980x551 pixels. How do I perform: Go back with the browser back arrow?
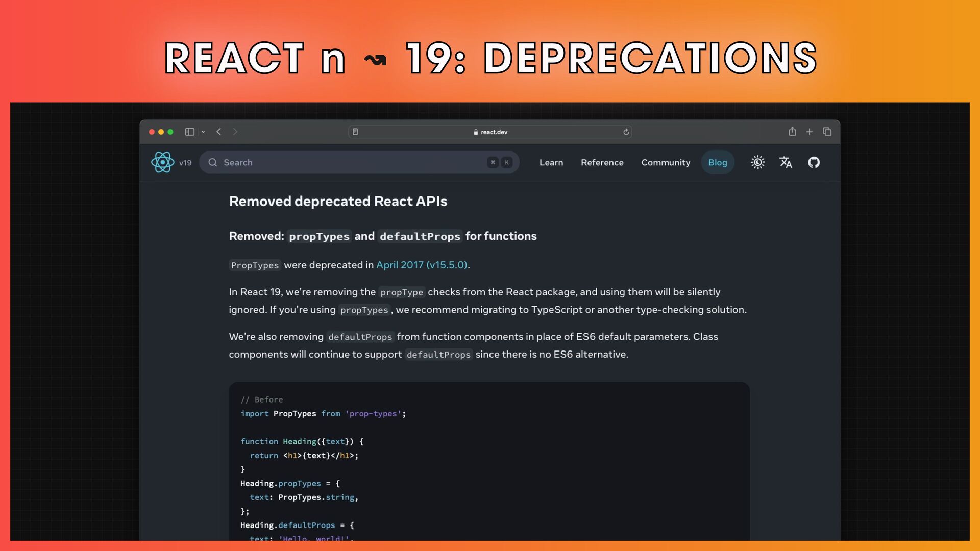219,132
